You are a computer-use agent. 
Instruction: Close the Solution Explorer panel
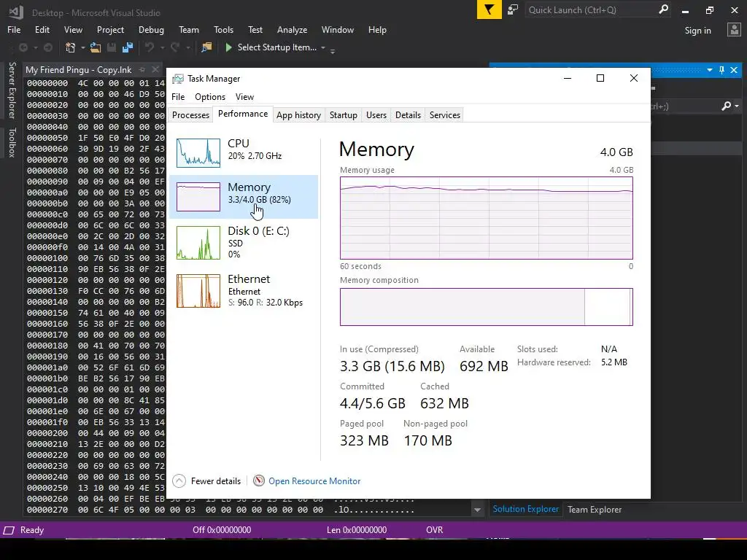(734, 70)
